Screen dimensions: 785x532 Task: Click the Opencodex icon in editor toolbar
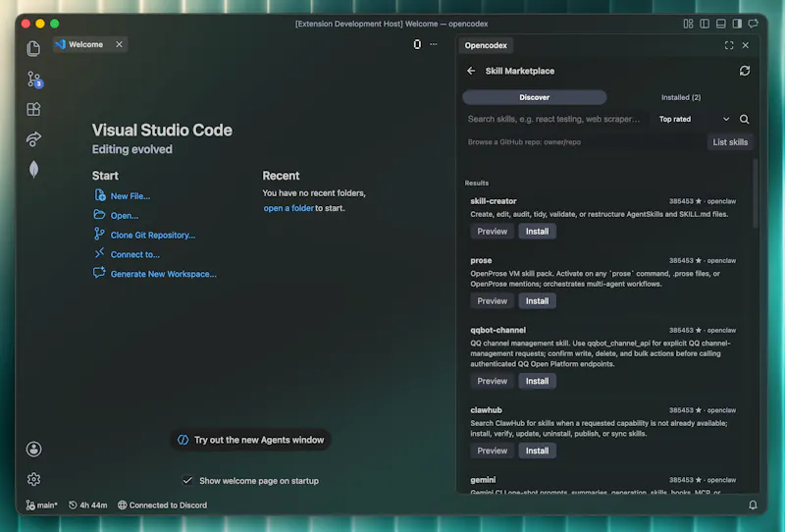tap(417, 44)
